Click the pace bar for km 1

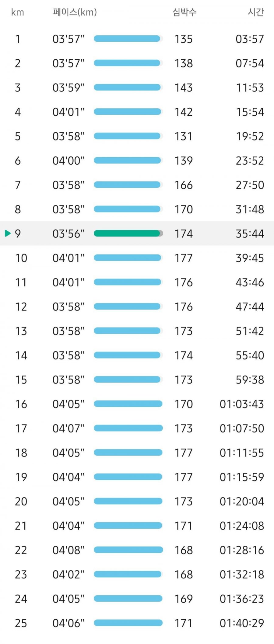pyautogui.click(x=128, y=39)
